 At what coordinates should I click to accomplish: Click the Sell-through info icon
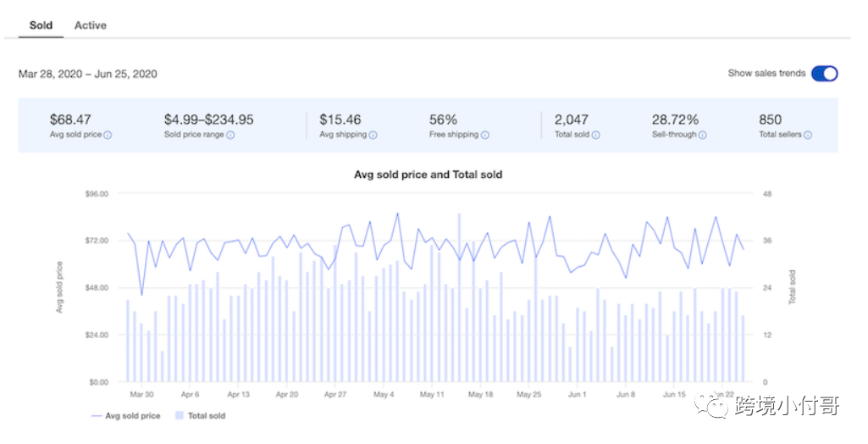click(x=703, y=135)
